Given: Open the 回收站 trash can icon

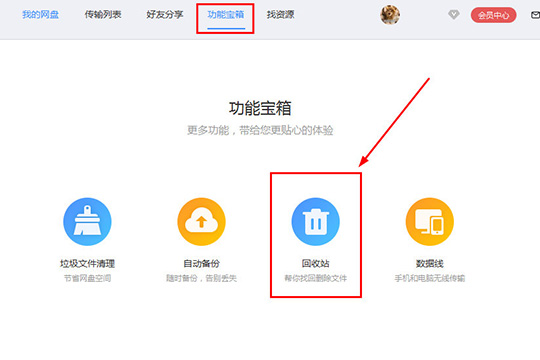Looking at the screenshot, I should click(x=315, y=222).
